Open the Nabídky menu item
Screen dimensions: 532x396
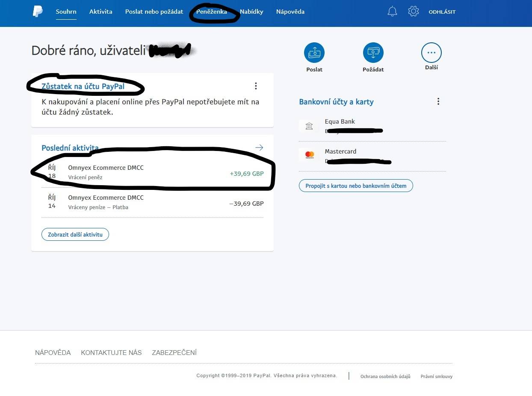[251, 12]
